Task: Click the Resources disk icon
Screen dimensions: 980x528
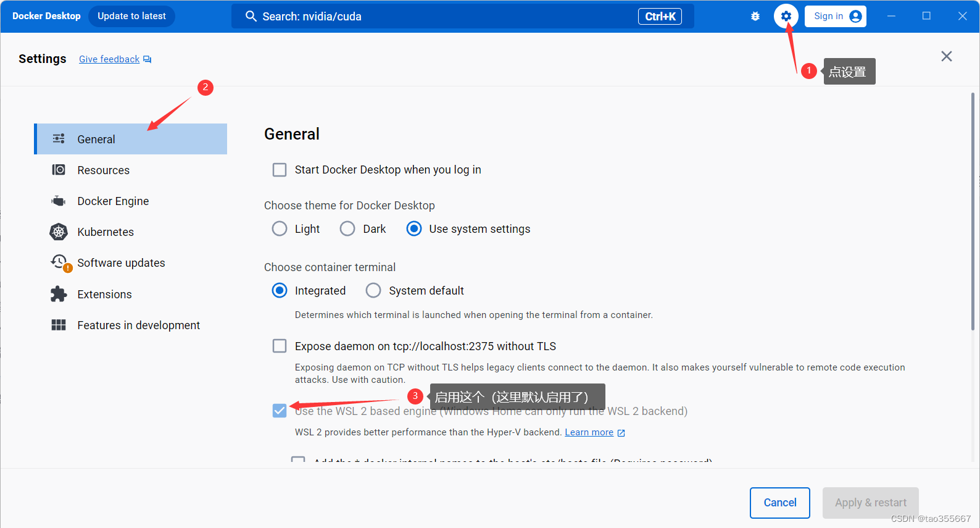Action: [x=59, y=170]
